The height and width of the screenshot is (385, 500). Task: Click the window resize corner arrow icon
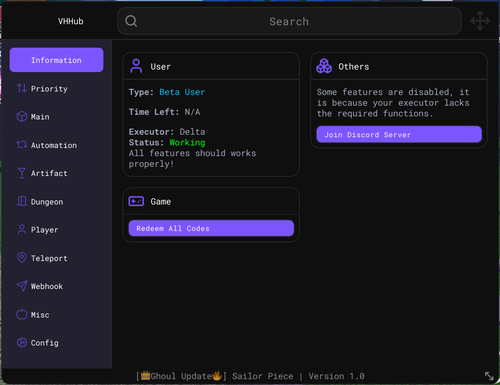point(489,376)
